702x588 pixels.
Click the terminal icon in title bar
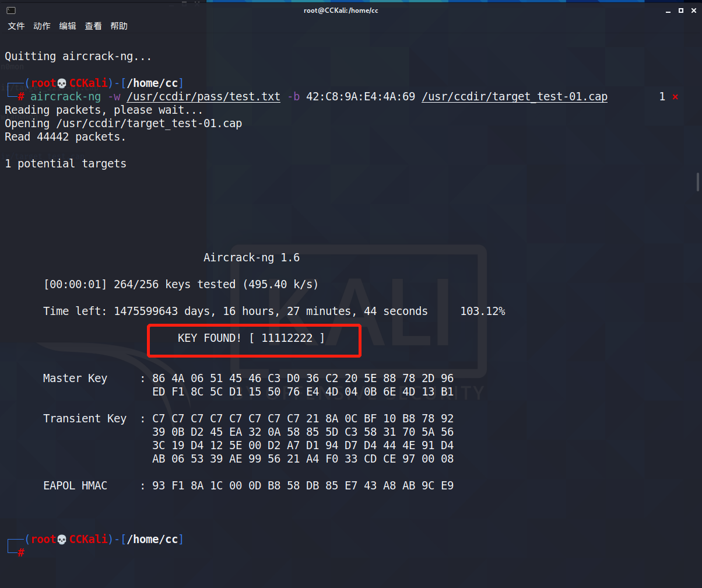11,10
